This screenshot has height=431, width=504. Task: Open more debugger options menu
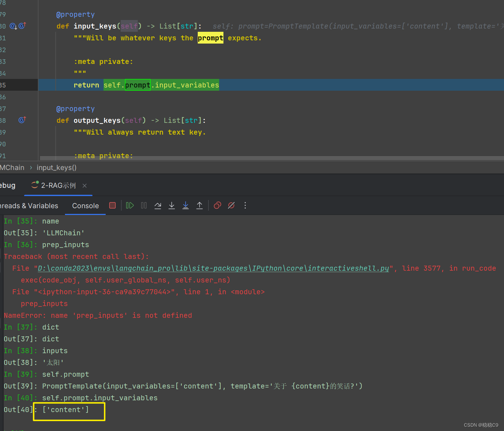tap(245, 205)
